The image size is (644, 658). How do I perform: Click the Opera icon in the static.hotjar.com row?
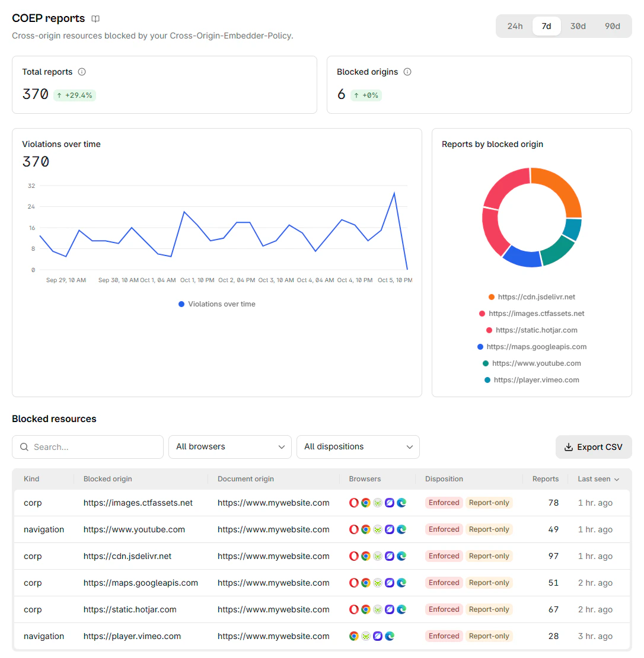click(x=354, y=609)
